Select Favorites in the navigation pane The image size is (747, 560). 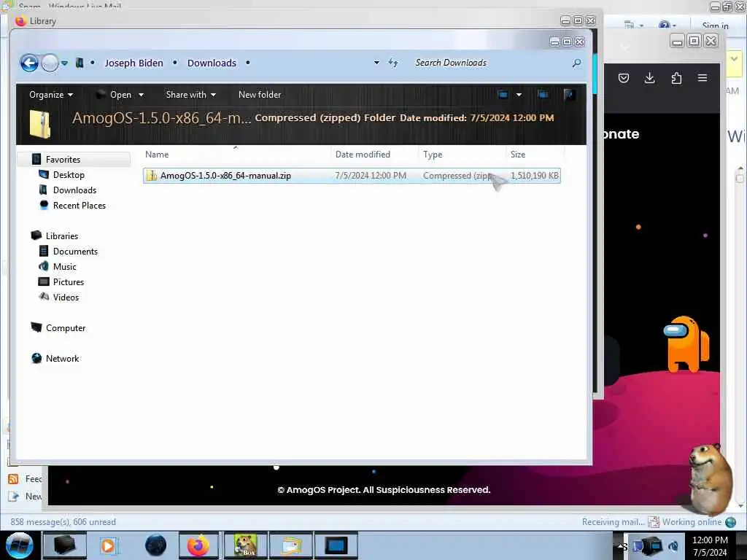click(x=63, y=160)
